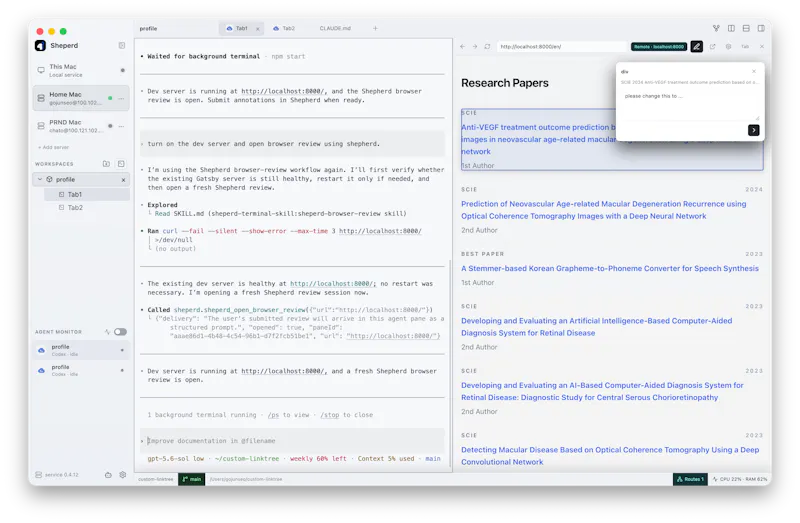Add new tab with plus button

click(x=376, y=29)
